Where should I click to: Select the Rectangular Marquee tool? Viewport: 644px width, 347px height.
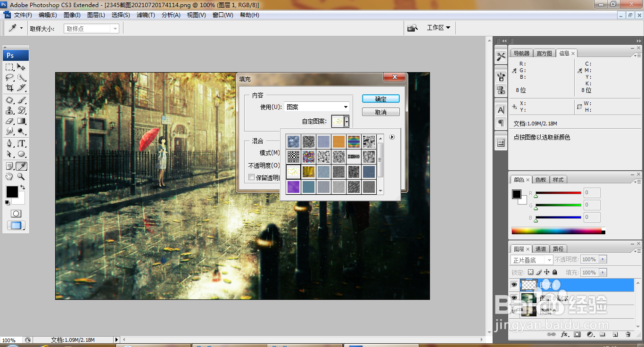click(9, 67)
